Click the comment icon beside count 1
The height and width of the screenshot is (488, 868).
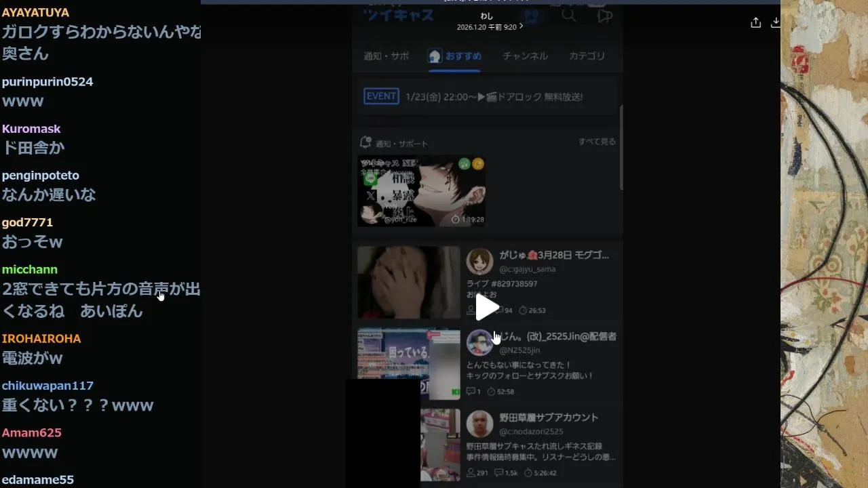click(471, 392)
